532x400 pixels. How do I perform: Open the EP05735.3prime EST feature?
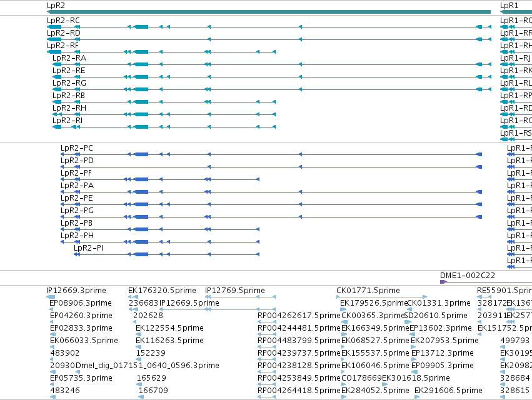pyautogui.click(x=51, y=384)
